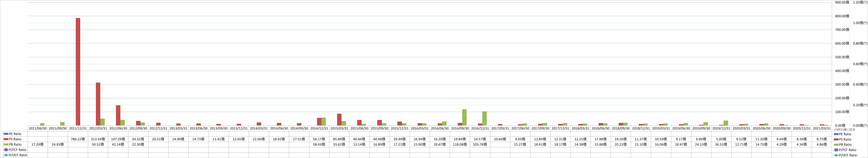
Task: Click the blue PE Ratio legend swatch in the data table
Action: click(x=6, y=134)
